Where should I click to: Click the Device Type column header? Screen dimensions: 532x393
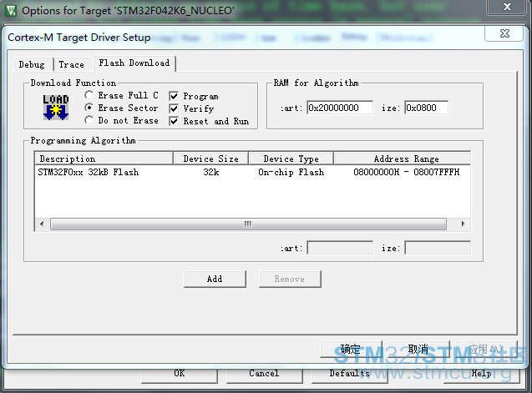[291, 159]
